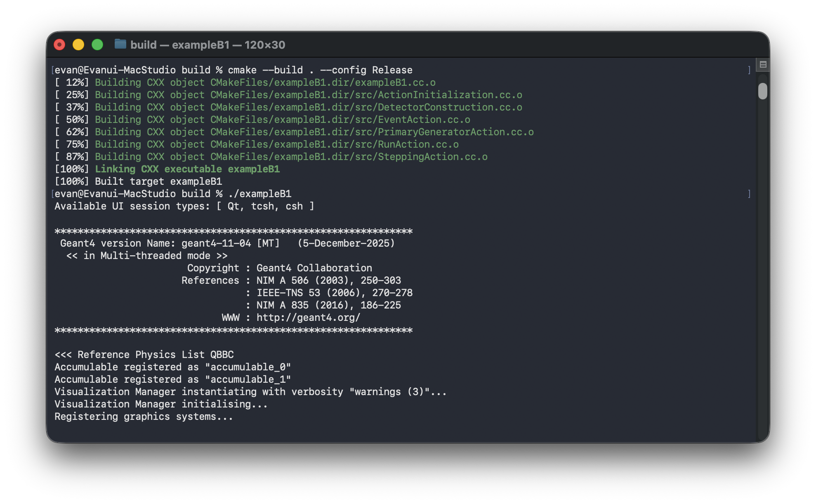Click the window title 'build — exampleB1 — 120×30'
Screen dimensions: 816x504
208,45
